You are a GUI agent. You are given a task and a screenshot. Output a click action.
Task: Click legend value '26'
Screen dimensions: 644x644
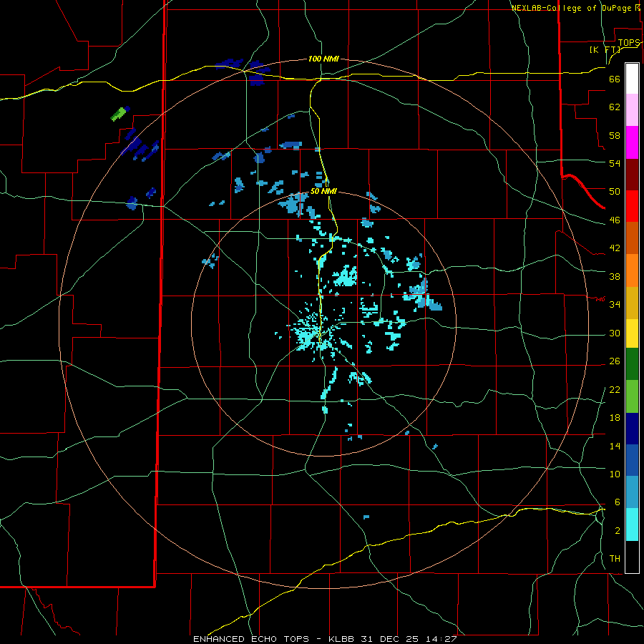(615, 361)
